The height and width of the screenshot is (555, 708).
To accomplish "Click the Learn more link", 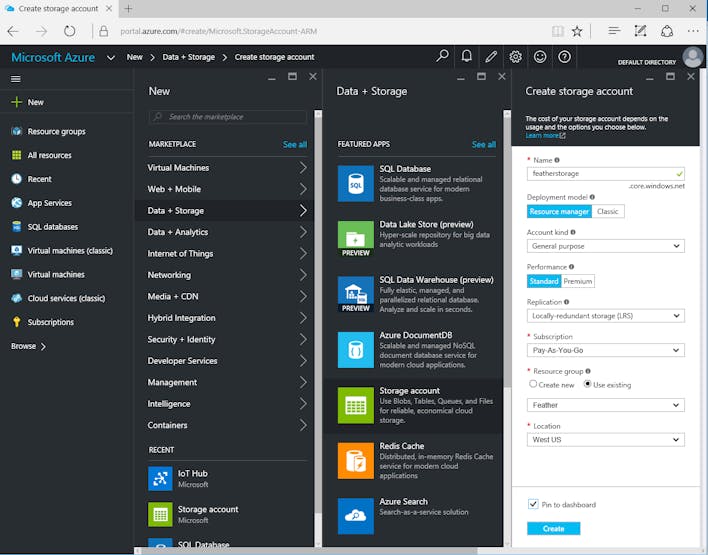I will (x=545, y=135).
